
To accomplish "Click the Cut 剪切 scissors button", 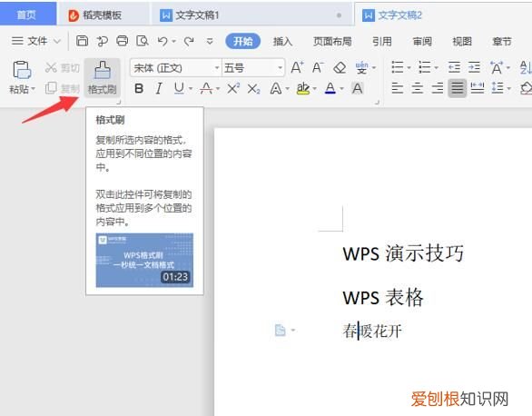I will (x=62, y=68).
